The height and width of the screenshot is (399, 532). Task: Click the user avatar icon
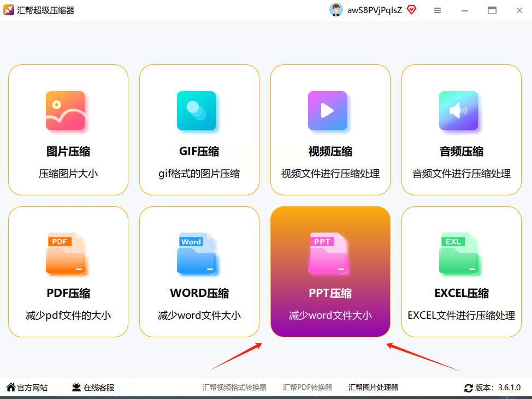336,10
